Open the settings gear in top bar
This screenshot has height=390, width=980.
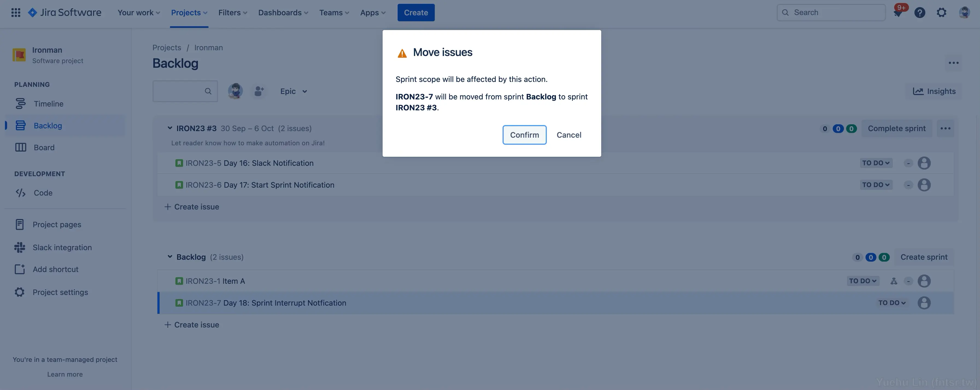click(941, 13)
